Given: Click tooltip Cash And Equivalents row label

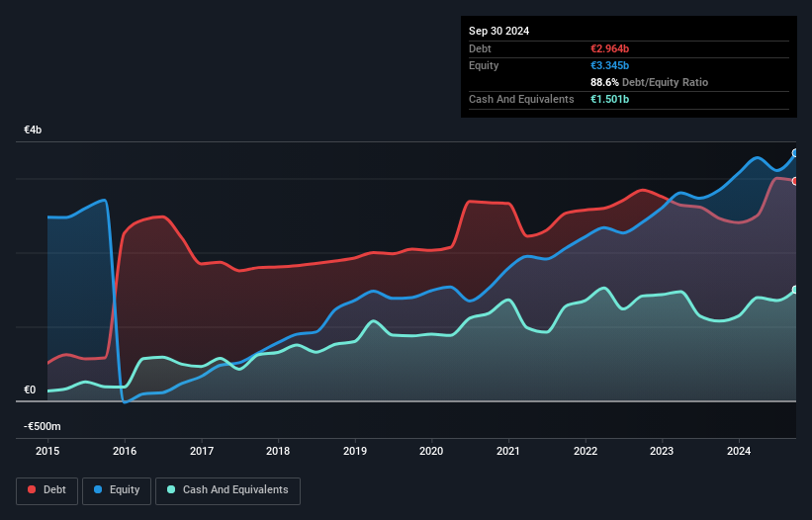Looking at the screenshot, I should [x=521, y=99].
